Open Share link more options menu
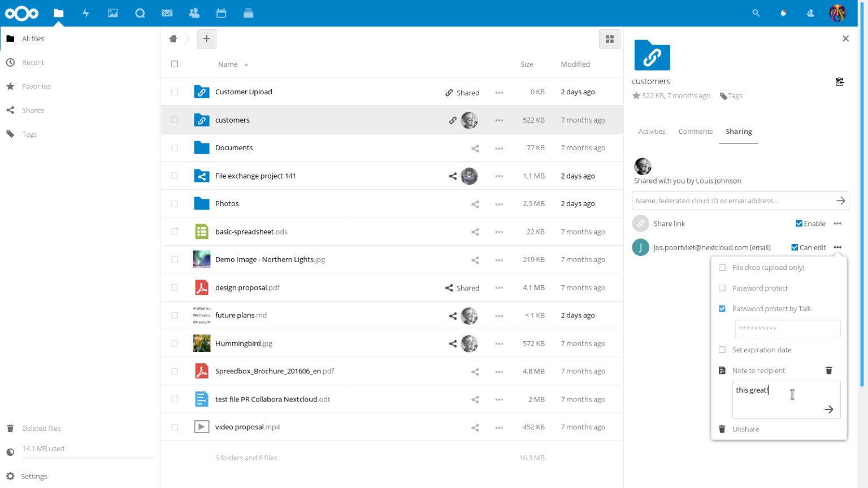868x488 pixels. pyautogui.click(x=837, y=224)
